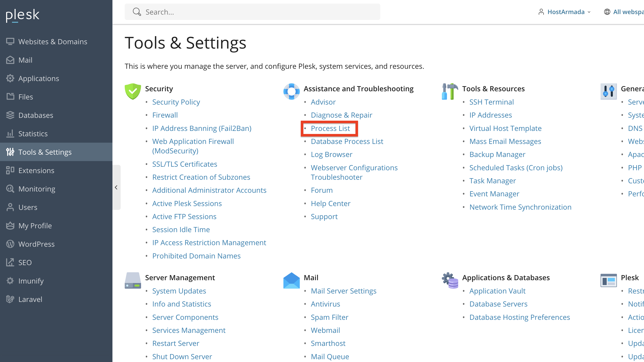Click the Assistance lifebuoy icon

click(x=291, y=91)
